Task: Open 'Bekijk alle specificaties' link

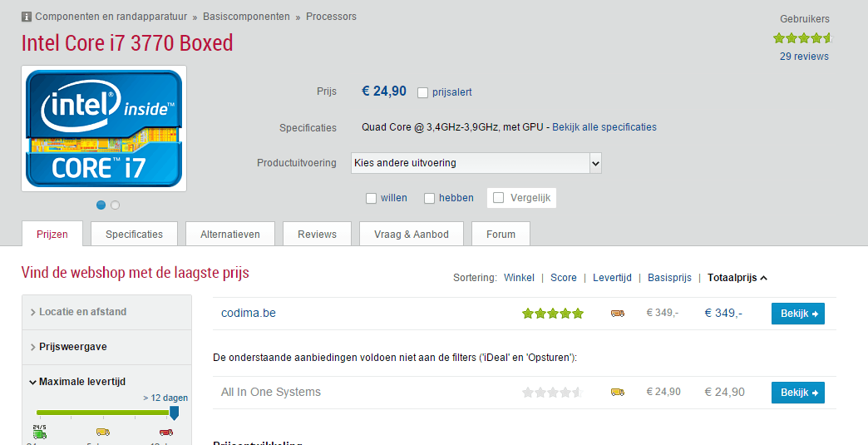Action: (x=604, y=127)
